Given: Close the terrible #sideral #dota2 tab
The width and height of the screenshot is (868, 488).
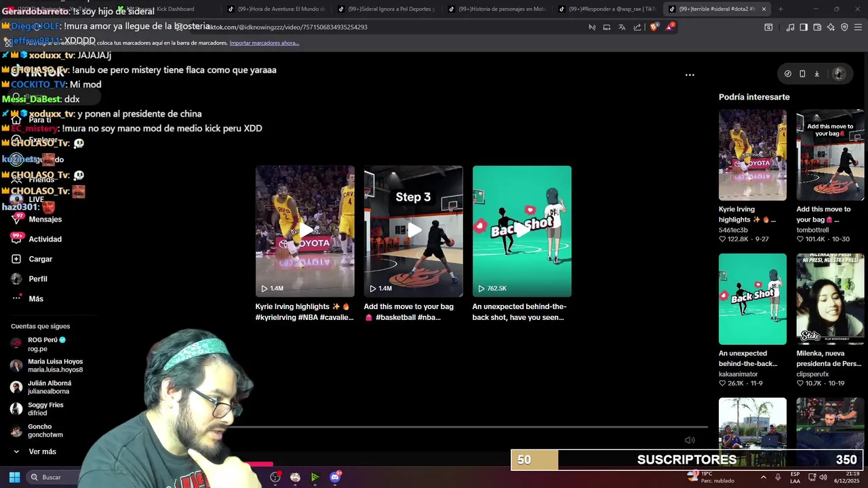Looking at the screenshot, I should [764, 9].
